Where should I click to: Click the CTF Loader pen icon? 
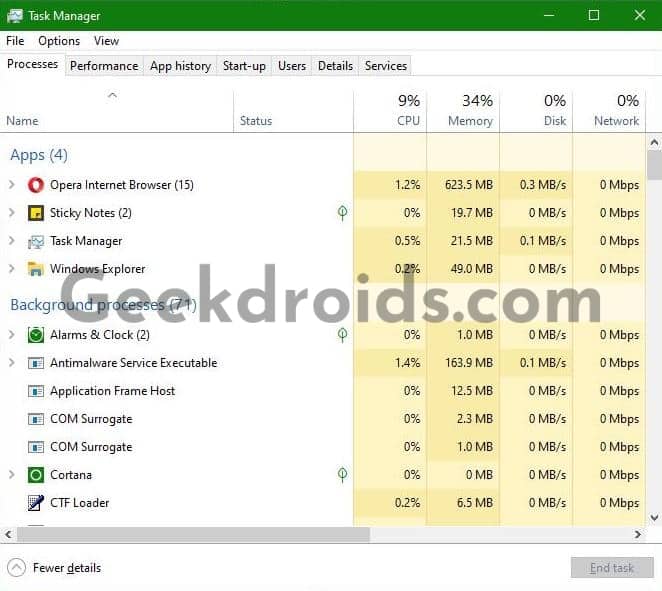click(x=36, y=503)
